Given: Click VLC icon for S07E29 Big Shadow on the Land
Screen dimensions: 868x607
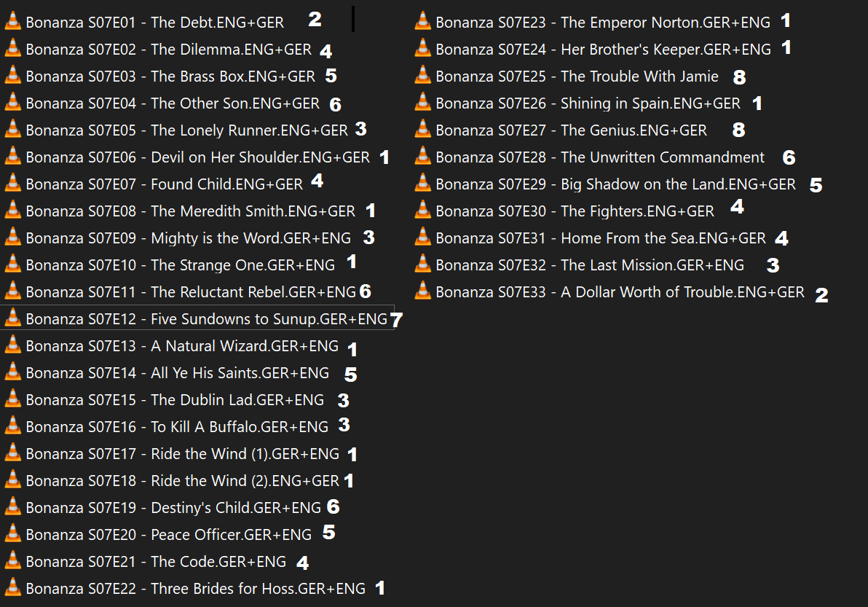Looking at the screenshot, I should [x=423, y=184].
